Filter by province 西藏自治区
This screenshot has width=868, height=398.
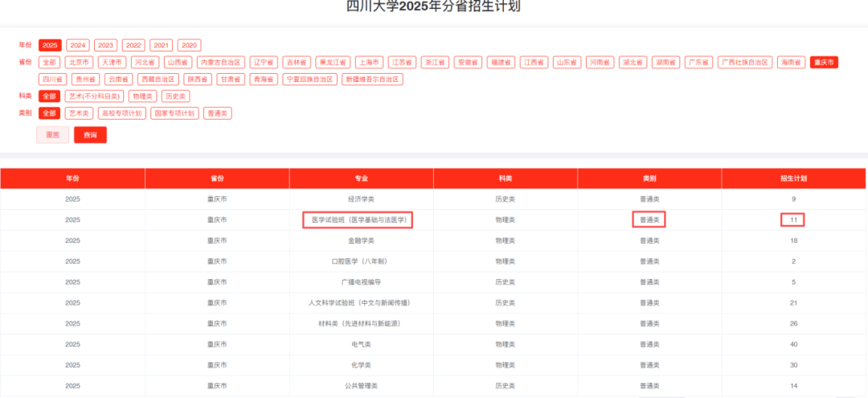click(x=158, y=80)
